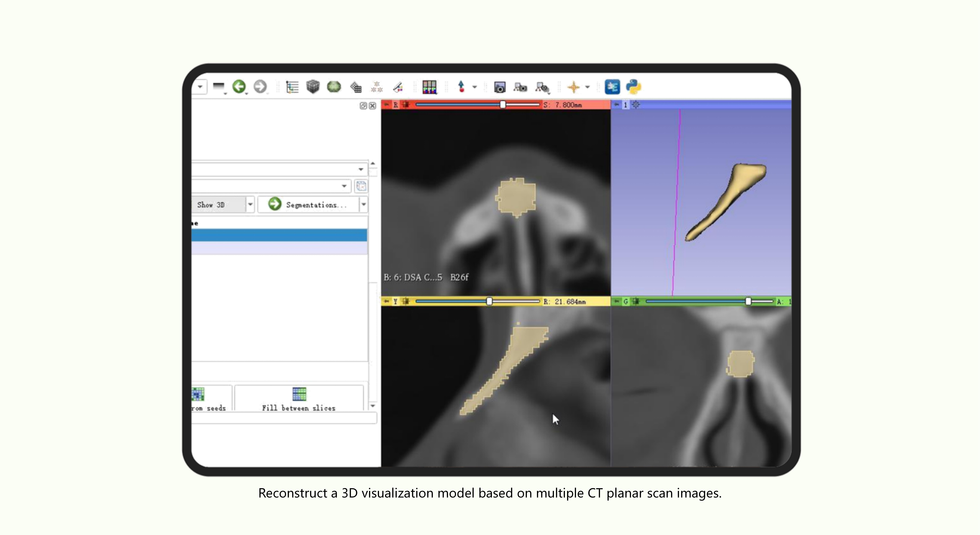Click the pin icon in red slice view

pos(387,105)
